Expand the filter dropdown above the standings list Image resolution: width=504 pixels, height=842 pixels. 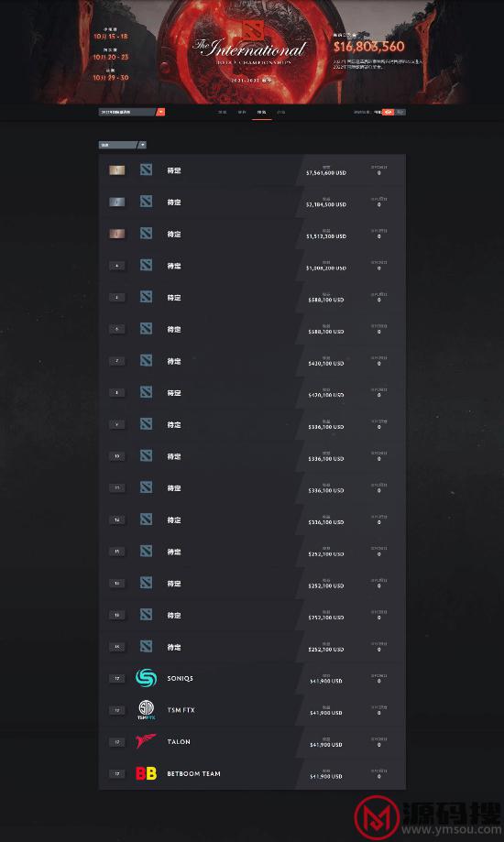tap(142, 145)
